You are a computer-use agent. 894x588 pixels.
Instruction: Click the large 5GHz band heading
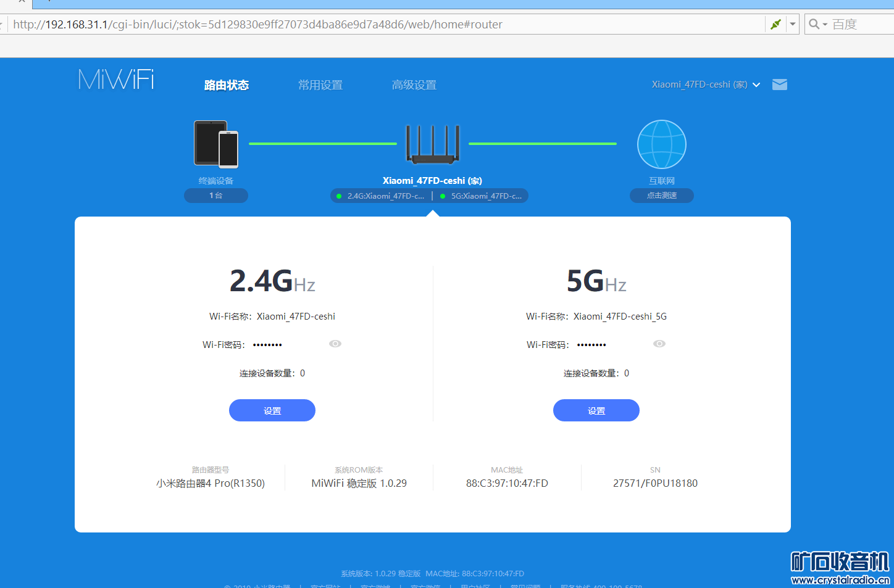(596, 281)
